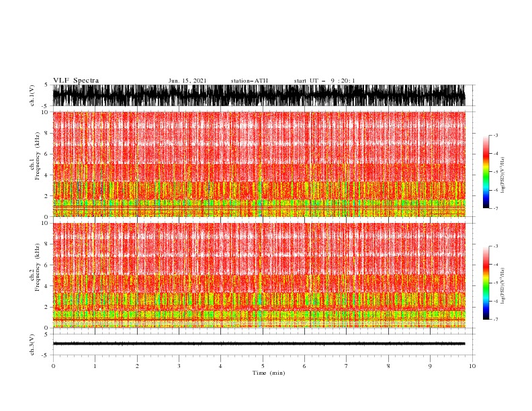
Task: Click the 'station=ATH' label
Action: coord(249,81)
